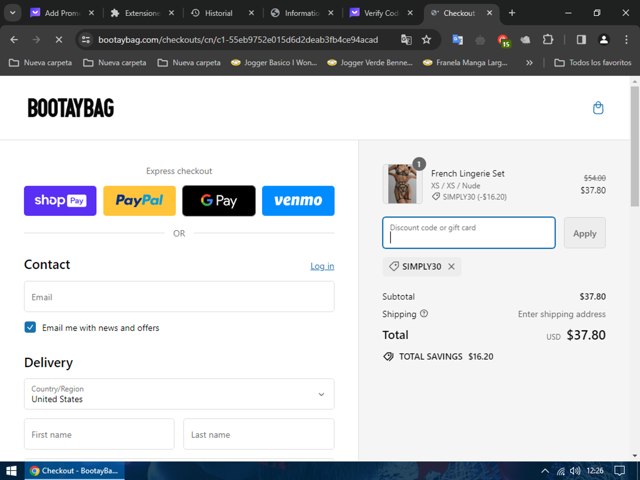The height and width of the screenshot is (480, 640).
Task: Go forward in browser history
Action: click(x=36, y=40)
